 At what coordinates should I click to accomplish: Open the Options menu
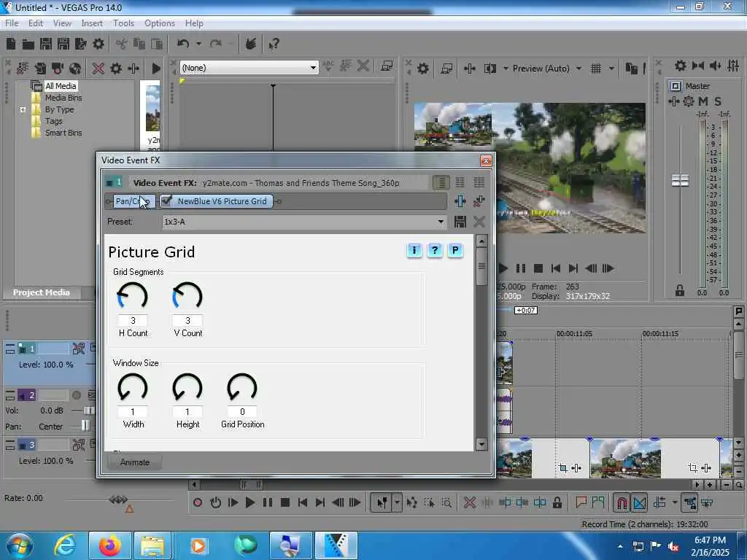point(160,23)
